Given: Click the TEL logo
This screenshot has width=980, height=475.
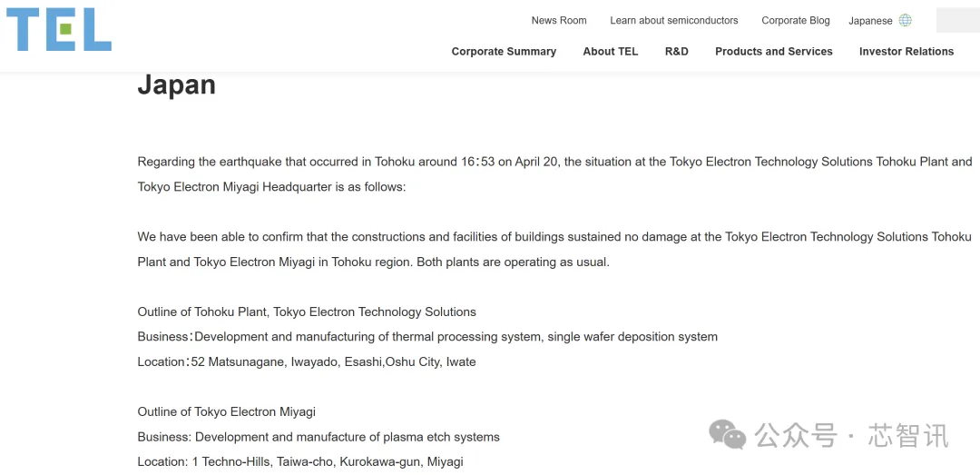Looking at the screenshot, I should coord(59,29).
